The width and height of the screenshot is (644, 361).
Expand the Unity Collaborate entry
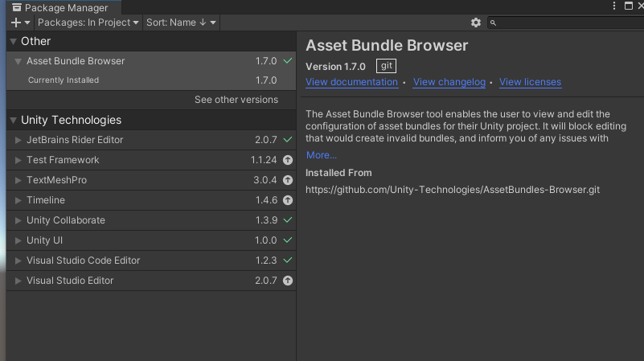(x=18, y=220)
